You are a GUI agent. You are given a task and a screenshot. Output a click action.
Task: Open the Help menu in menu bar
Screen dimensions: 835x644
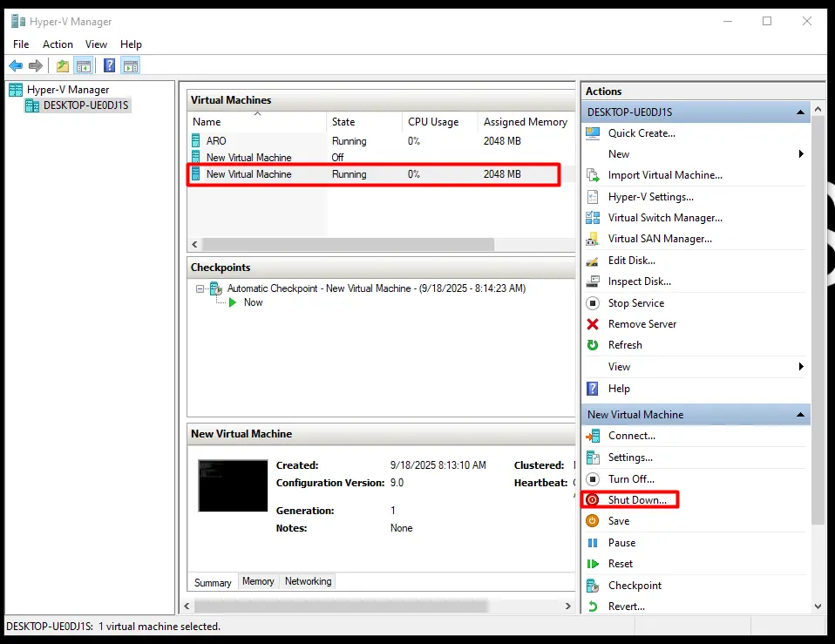(131, 44)
